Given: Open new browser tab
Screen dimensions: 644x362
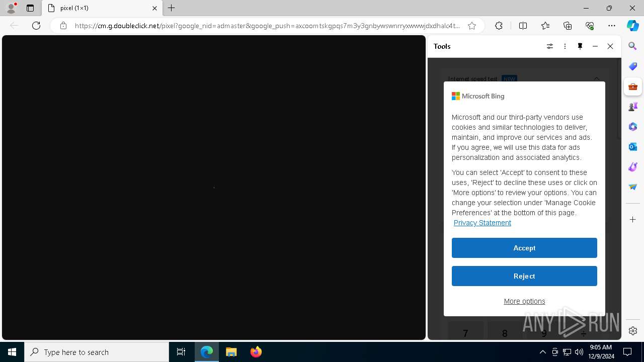Looking at the screenshot, I should tap(172, 8).
